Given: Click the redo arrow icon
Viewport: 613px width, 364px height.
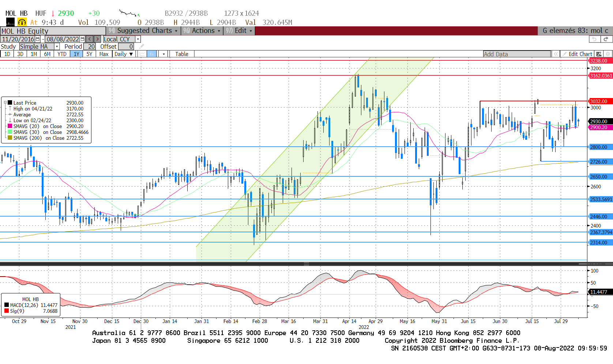Looking at the screenshot, I should [x=606, y=39].
